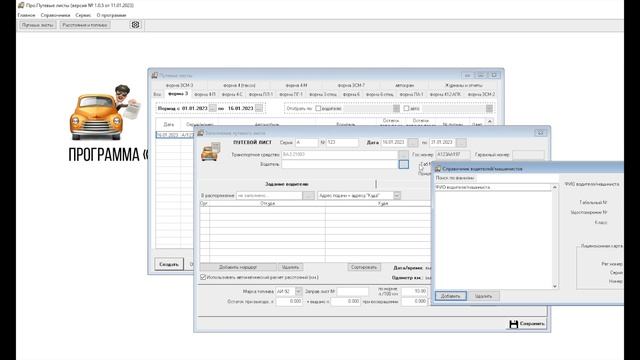This screenshot has height=360, width=640.
Task: Click the 'Создать' button in the Путевые листы window
Action: tap(169, 264)
